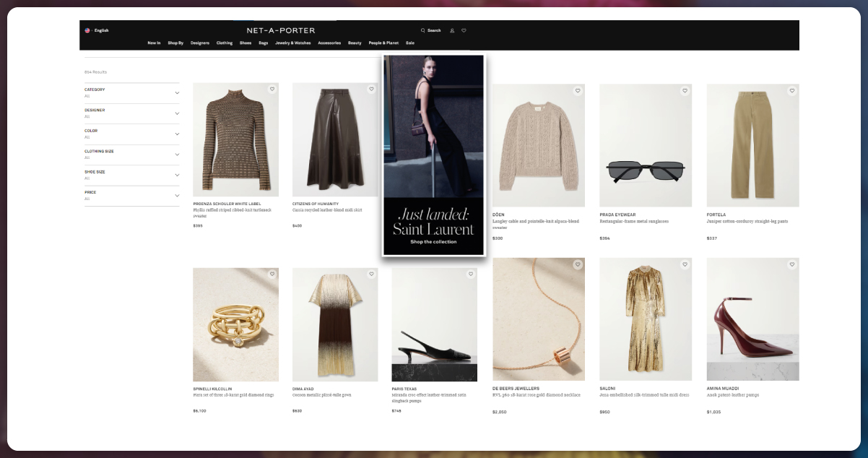Viewport: 868px width, 458px height.
Task: View the gold sequin midi dress image
Action: point(646,319)
